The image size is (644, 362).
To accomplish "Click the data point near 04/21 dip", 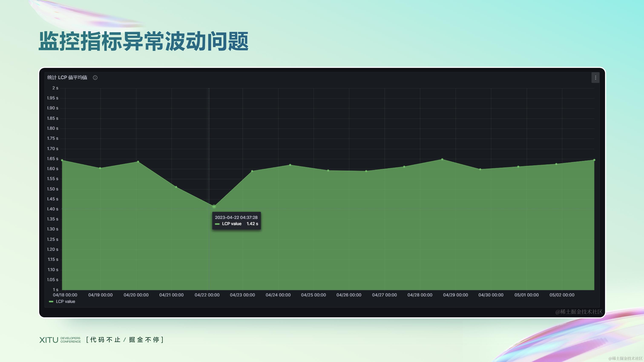I will pos(176,187).
